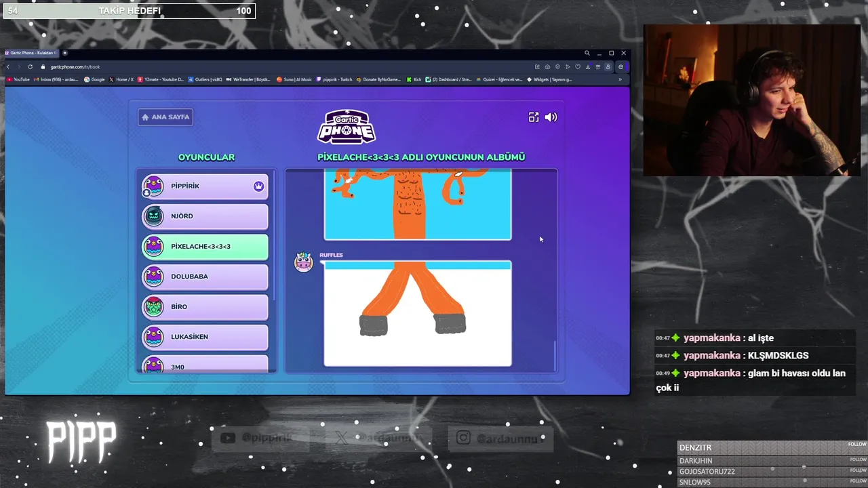
Task: Open the orange tree trunk drawing above
Action: (418, 205)
